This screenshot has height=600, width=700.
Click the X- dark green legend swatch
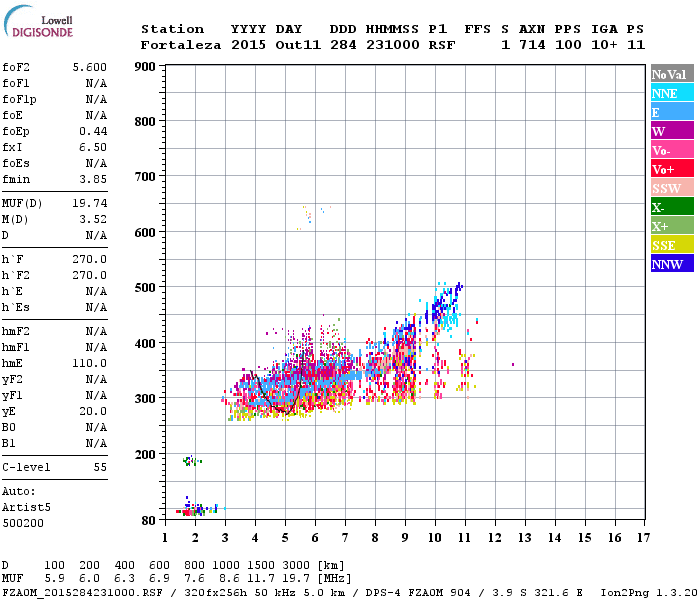[672, 207]
